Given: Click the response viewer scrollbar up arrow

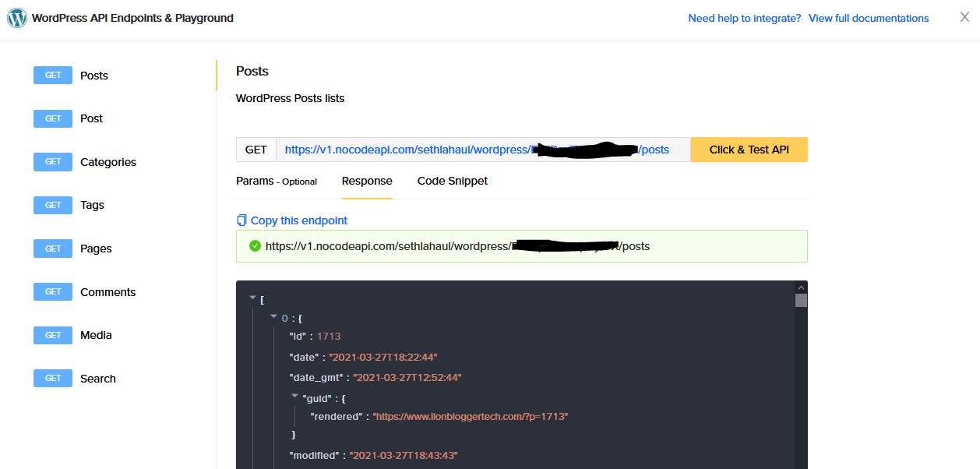Looking at the screenshot, I should click(x=802, y=286).
